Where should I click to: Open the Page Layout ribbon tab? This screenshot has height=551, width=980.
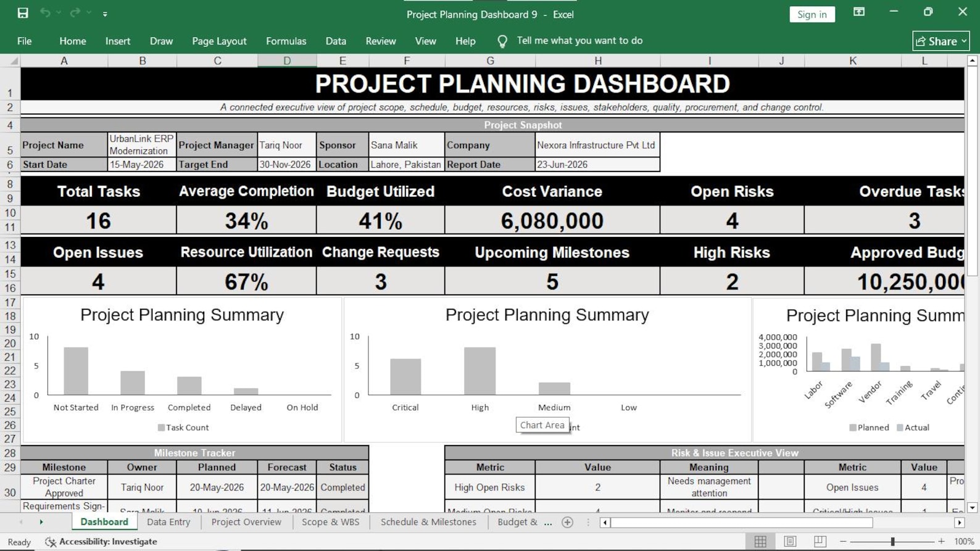[x=219, y=41]
